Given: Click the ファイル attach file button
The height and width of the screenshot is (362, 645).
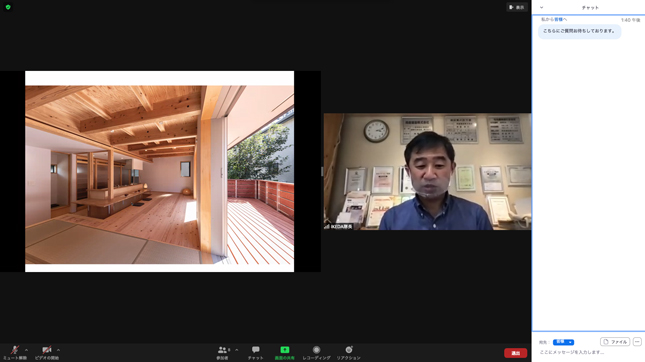Looking at the screenshot, I should (615, 341).
